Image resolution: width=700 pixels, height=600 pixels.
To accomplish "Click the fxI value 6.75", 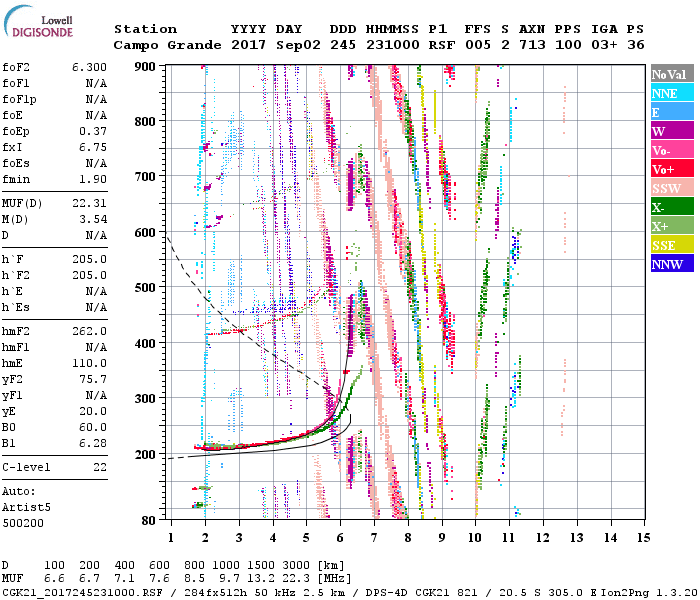I will (x=93, y=147).
